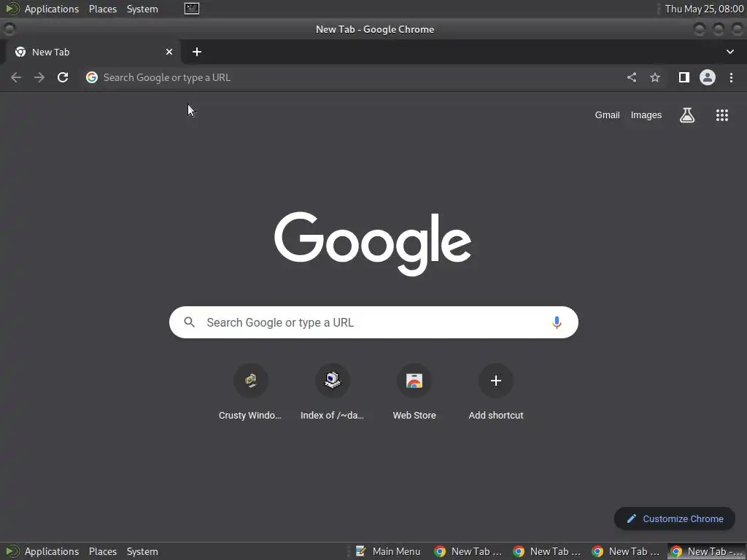Switch to the second New Tab taskbar window
The width and height of the screenshot is (747, 560).
pos(546,551)
